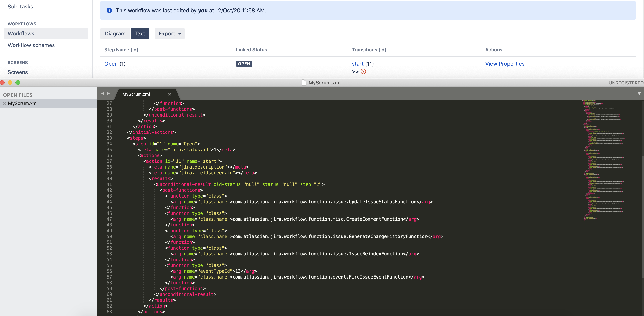644x316 pixels.
Task: Click View Properties link
Action: click(505, 64)
